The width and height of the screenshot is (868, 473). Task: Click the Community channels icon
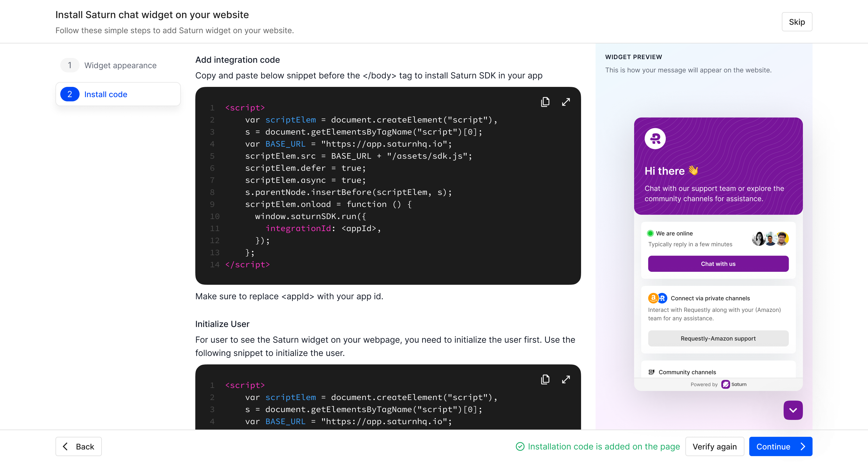coord(651,372)
